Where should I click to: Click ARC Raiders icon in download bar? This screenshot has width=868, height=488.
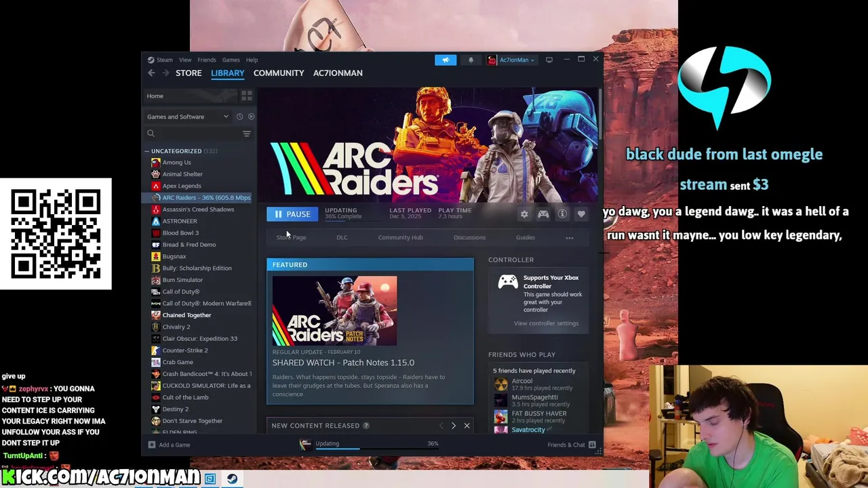click(306, 444)
